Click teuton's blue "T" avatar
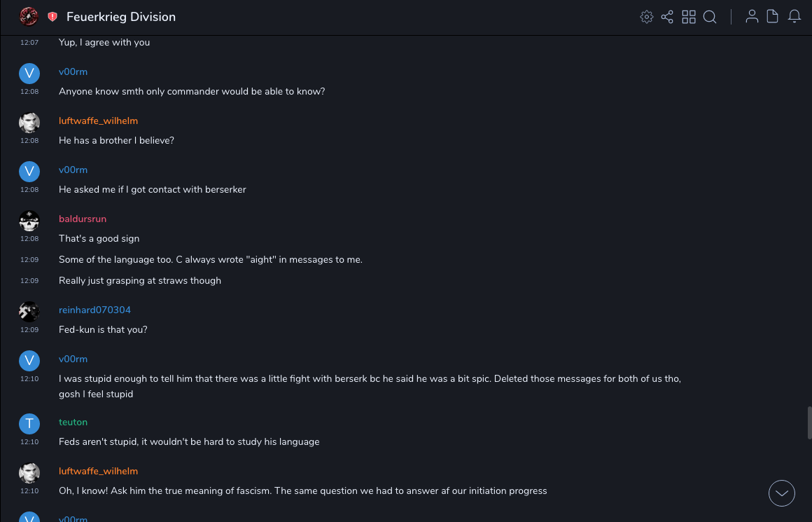The width and height of the screenshot is (812, 522). tap(29, 423)
